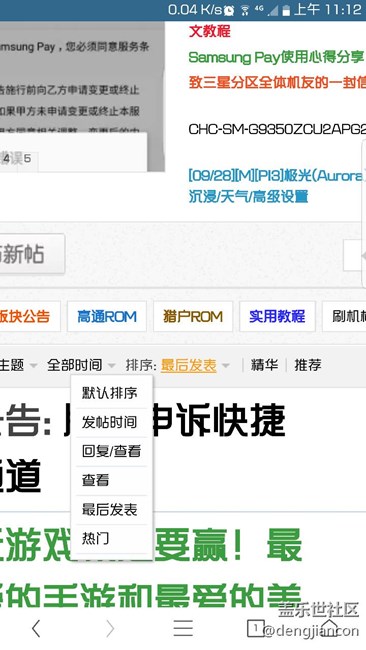Open the 猎户ROM category tab
This screenshot has height=650, width=366.
click(x=193, y=317)
